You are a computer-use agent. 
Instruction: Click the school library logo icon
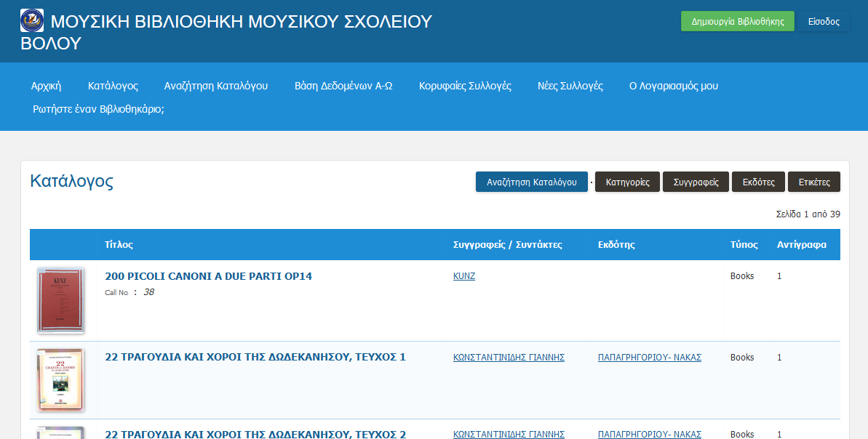point(32,20)
